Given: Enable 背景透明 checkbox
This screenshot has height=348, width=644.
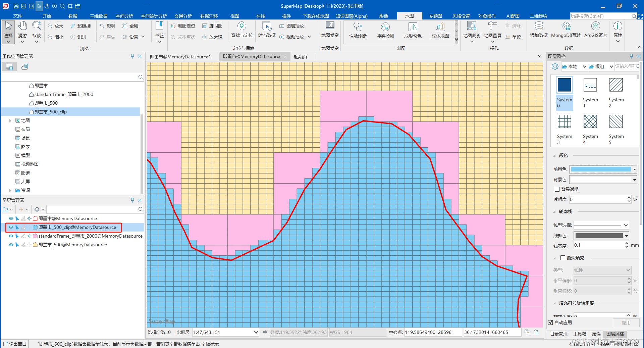Looking at the screenshot, I should point(557,189).
